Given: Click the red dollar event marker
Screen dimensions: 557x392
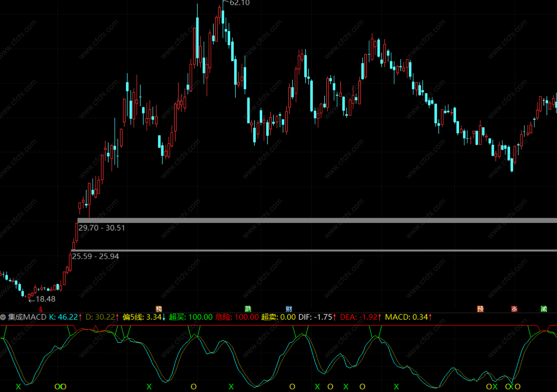Looking at the screenshot, I should 41,310.
